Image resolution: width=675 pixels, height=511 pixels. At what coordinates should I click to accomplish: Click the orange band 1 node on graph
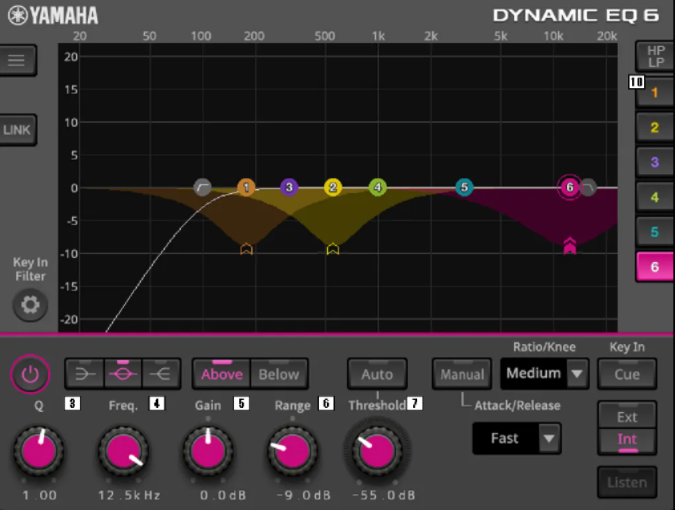tap(246, 187)
